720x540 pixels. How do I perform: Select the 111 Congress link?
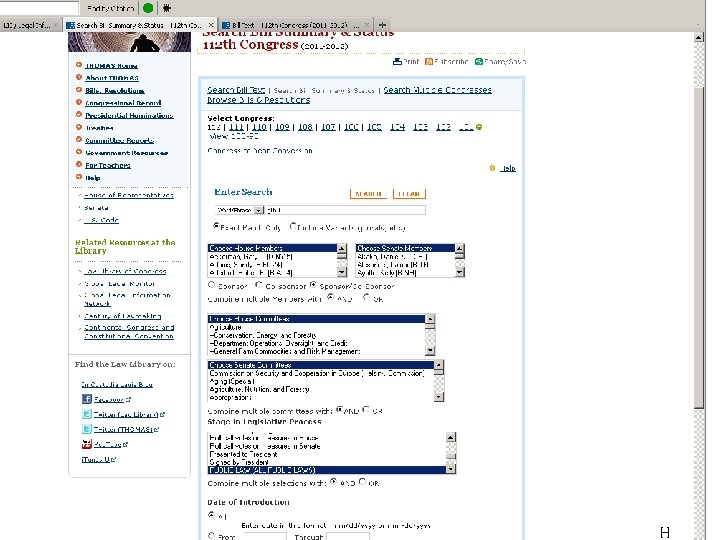pos(236,127)
